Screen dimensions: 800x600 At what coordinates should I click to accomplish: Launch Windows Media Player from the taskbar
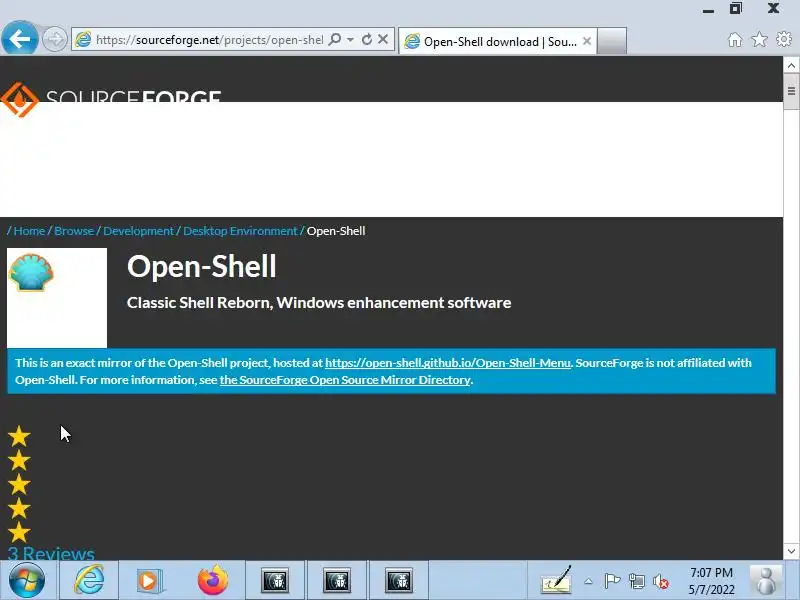click(149, 581)
